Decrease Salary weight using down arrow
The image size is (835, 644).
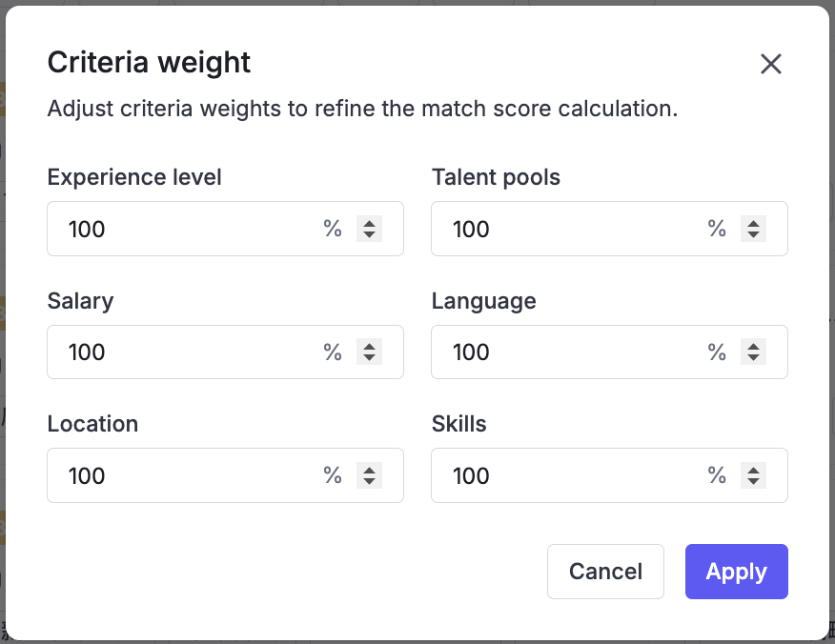tap(369, 358)
